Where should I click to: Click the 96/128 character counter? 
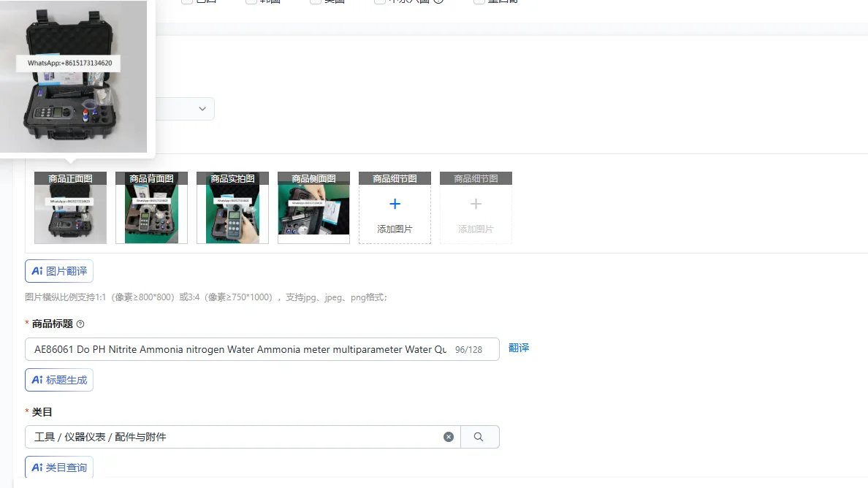click(469, 350)
